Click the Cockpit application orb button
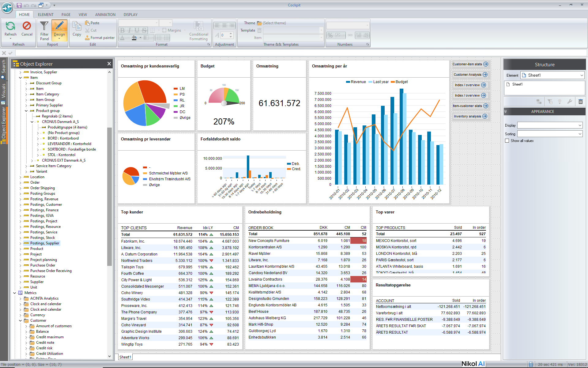Viewport: 588px width, 368px height. pos(7,8)
